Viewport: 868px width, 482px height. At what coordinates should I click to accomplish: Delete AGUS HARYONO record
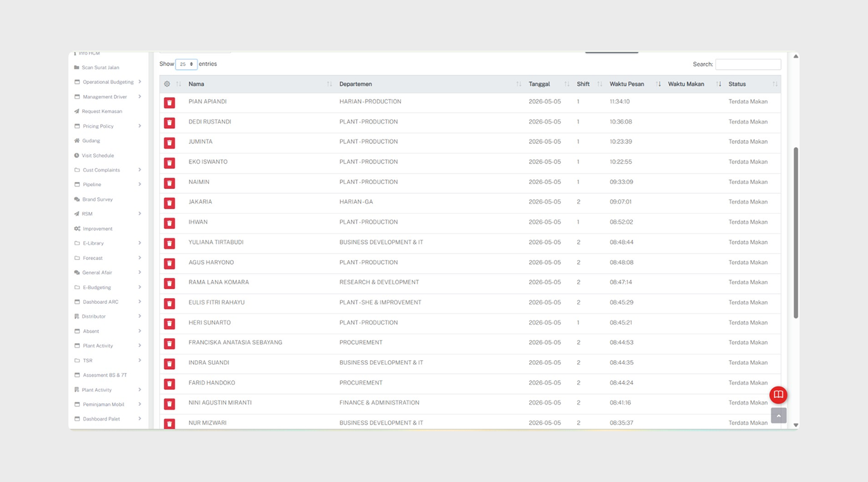(x=169, y=263)
